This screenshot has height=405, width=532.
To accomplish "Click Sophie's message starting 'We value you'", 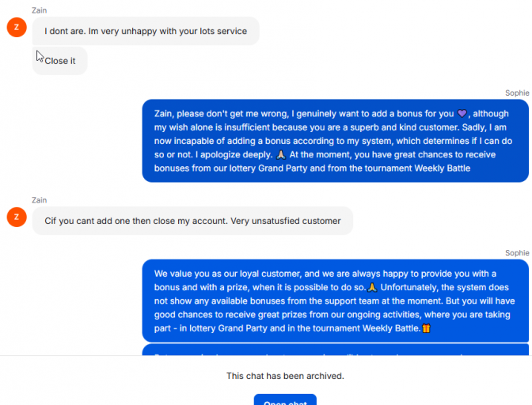I will coord(335,301).
